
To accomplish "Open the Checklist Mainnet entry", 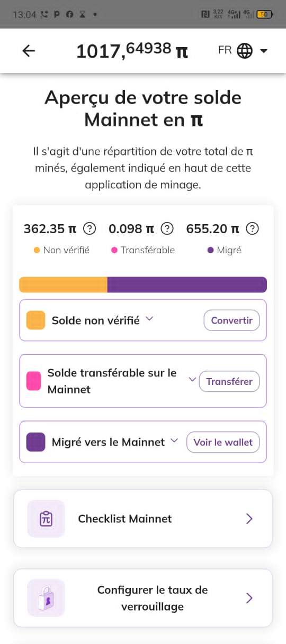I will pyautogui.click(x=143, y=519).
